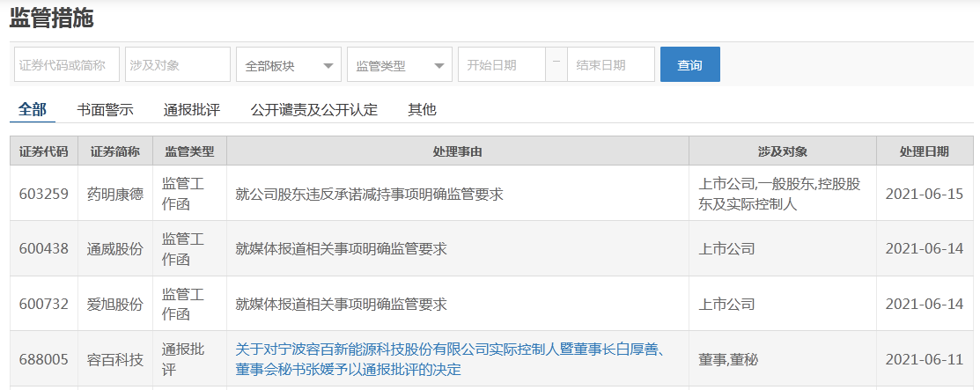Switch to 公开谴责及公开认定 tab

314,110
